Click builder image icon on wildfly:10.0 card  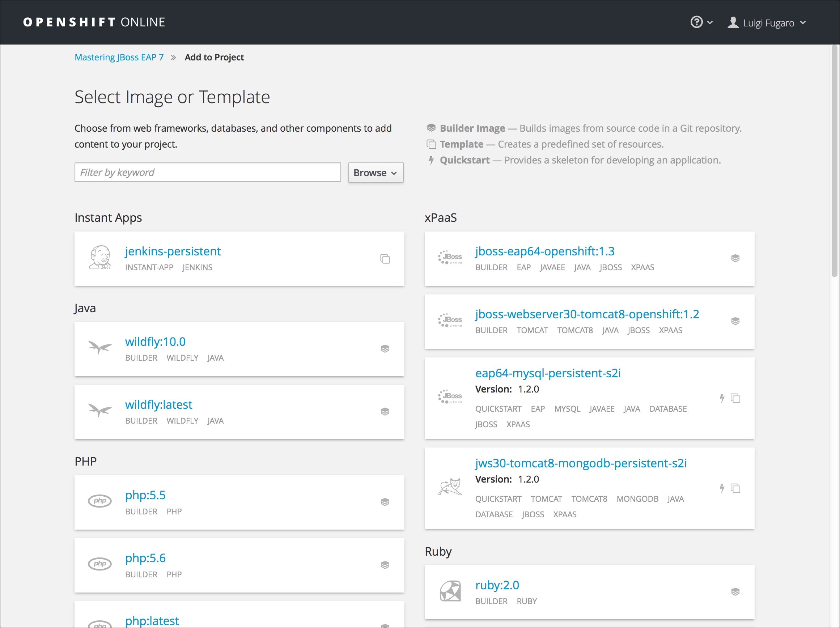tap(385, 349)
